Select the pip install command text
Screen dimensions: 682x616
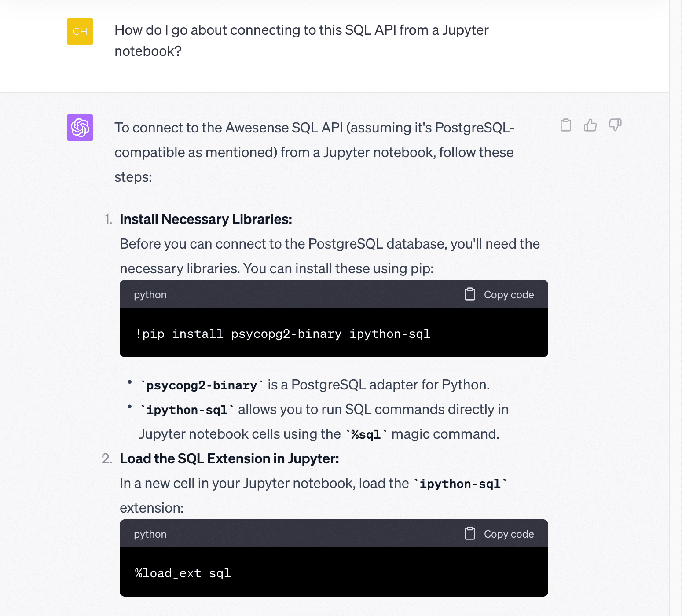point(283,334)
